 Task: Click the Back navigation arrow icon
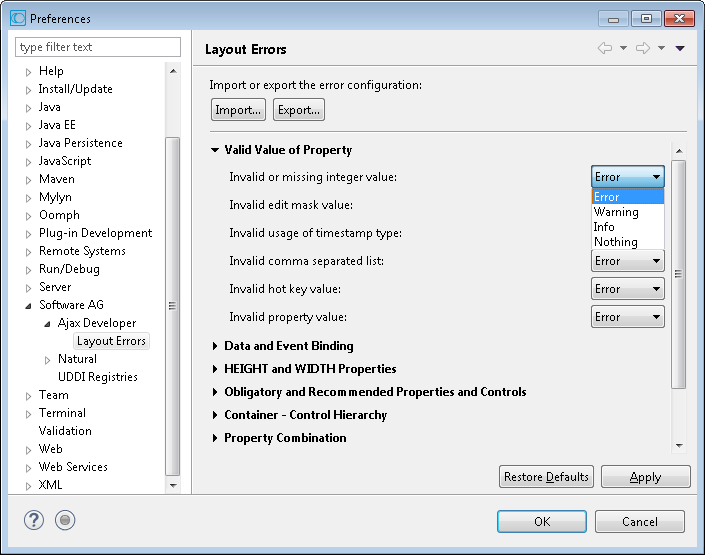pyautogui.click(x=605, y=48)
